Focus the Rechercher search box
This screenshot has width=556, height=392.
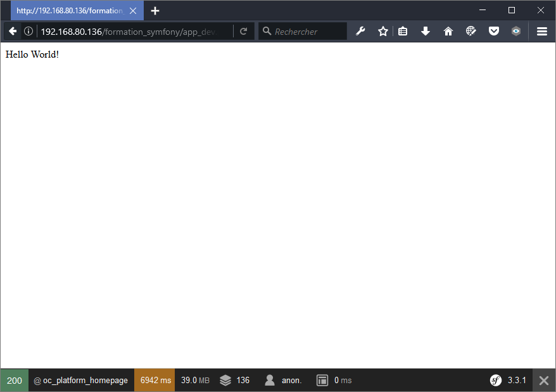click(x=303, y=32)
